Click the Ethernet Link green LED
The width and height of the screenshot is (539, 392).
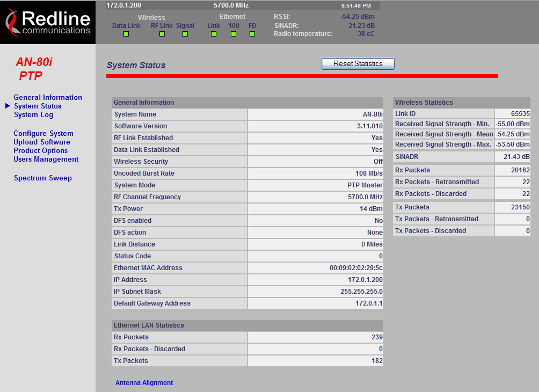214,34
